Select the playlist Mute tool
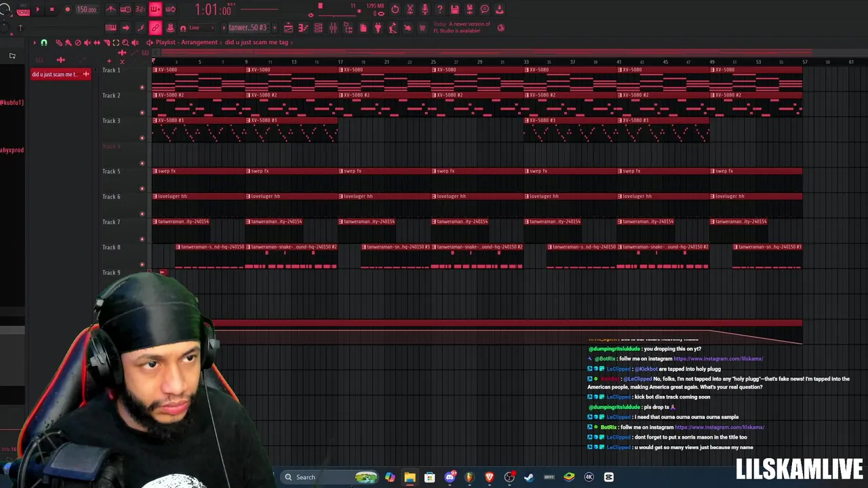Viewport: 868px width, 488px height. (87, 42)
